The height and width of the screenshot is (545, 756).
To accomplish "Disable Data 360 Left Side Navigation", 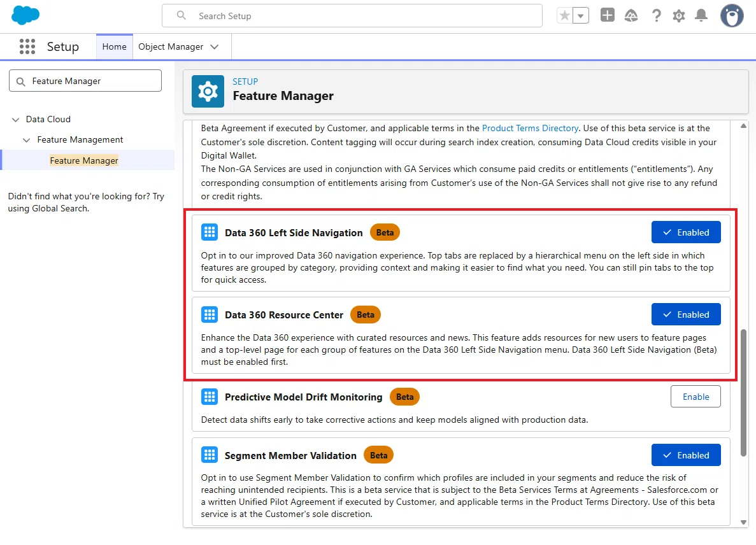I will click(685, 232).
